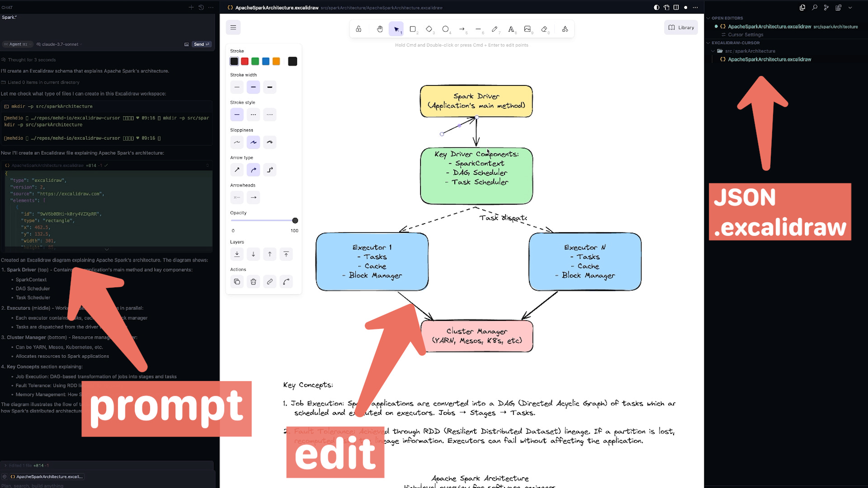868x488 pixels.
Task: Open chat history clock icon
Action: [x=201, y=7]
